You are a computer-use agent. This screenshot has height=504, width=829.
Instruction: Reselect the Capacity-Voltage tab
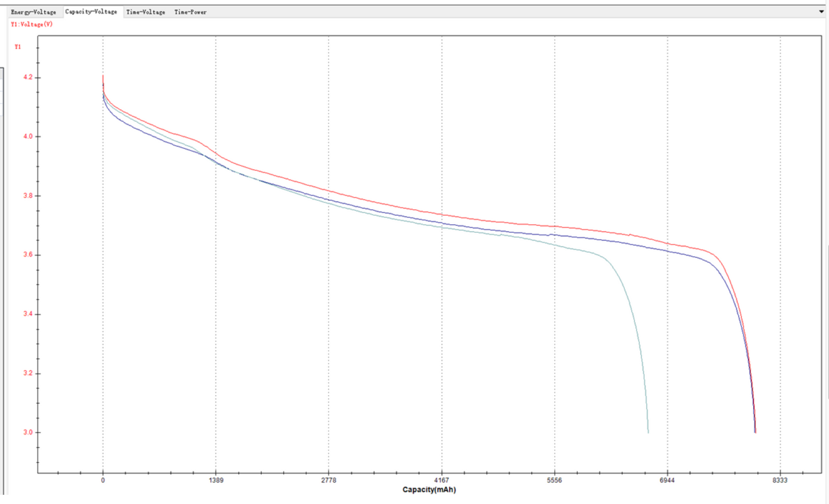92,11
